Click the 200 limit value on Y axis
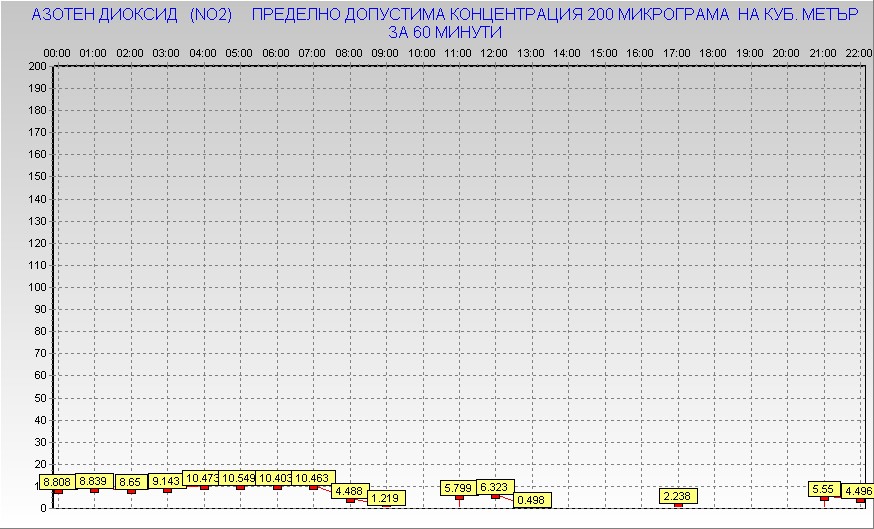Viewport: 874px width, 529px height. pos(37,67)
